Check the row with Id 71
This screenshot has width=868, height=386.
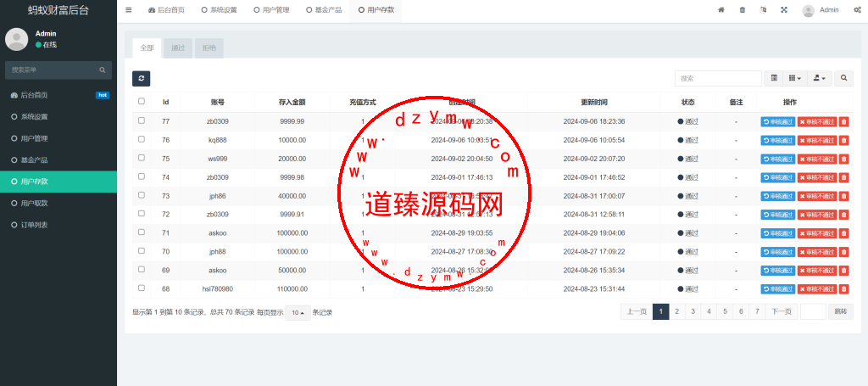coord(142,232)
